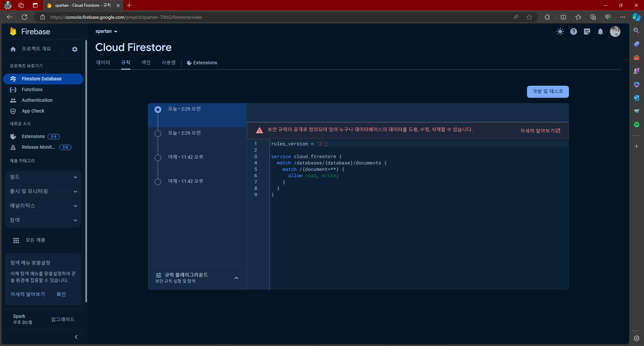Screen dimensions: 644x346
Task: Close the spartan Cloud Firestore tab
Action: click(118, 5)
